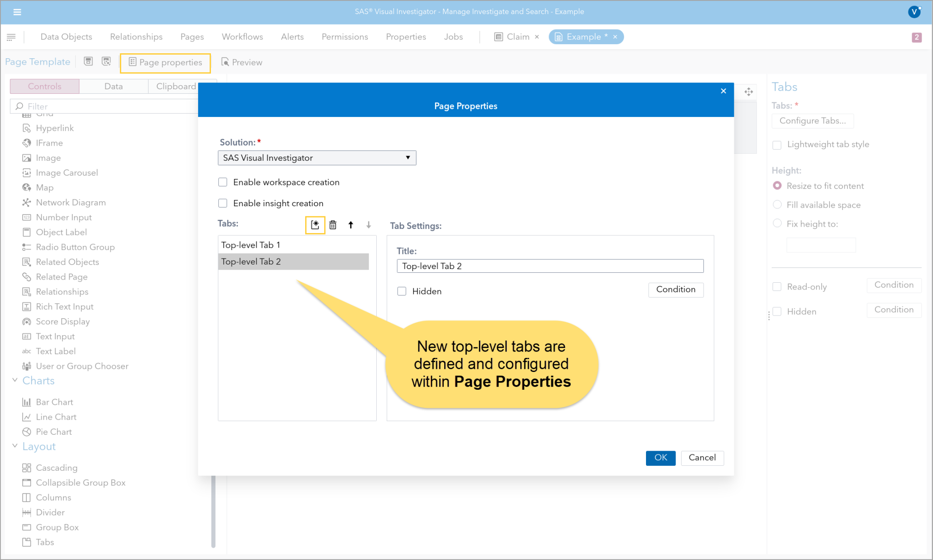933x560 pixels.
Task: Click the notification badge showing 2
Action: (x=917, y=37)
